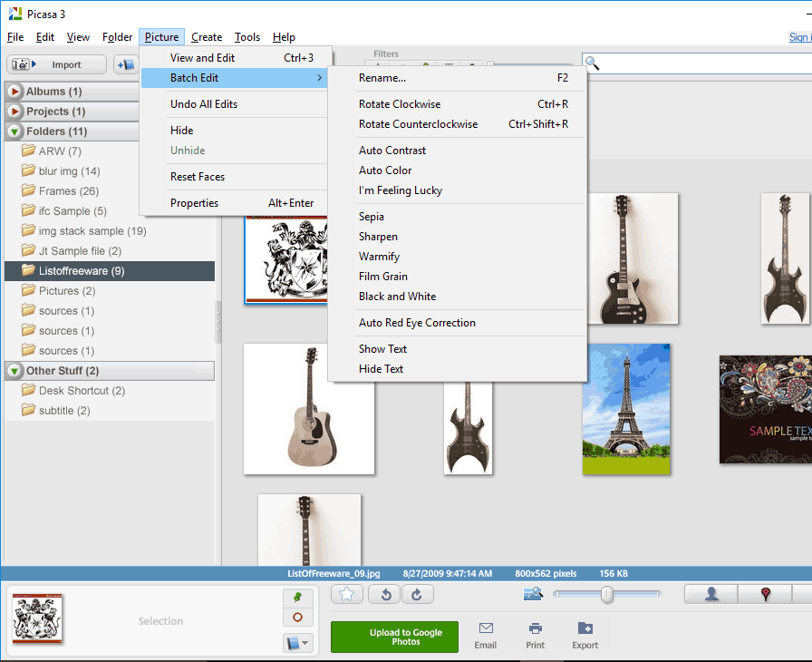Collapse the Other Stuff collection arrow
812x662 pixels.
point(14,371)
